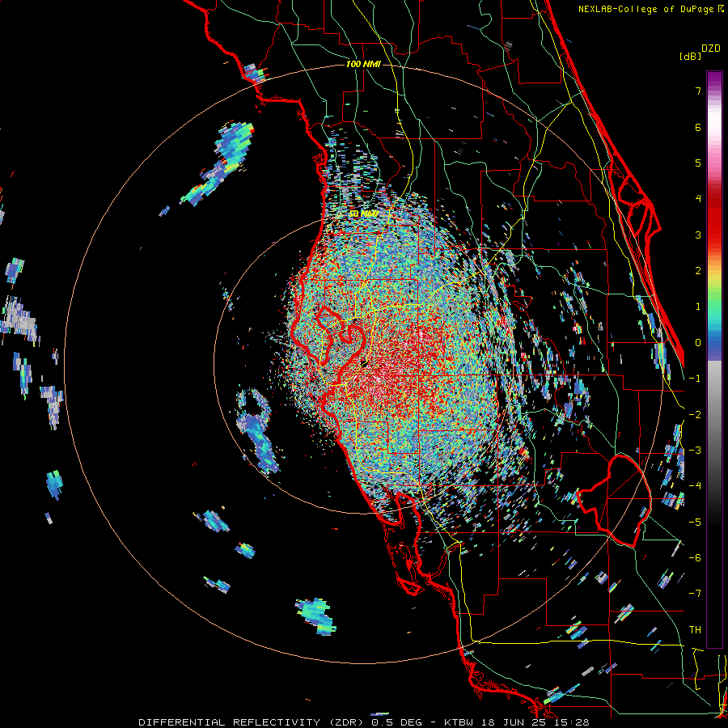728x728 pixels.
Task: Click the KTBW station identifier in caption
Action: (459, 722)
